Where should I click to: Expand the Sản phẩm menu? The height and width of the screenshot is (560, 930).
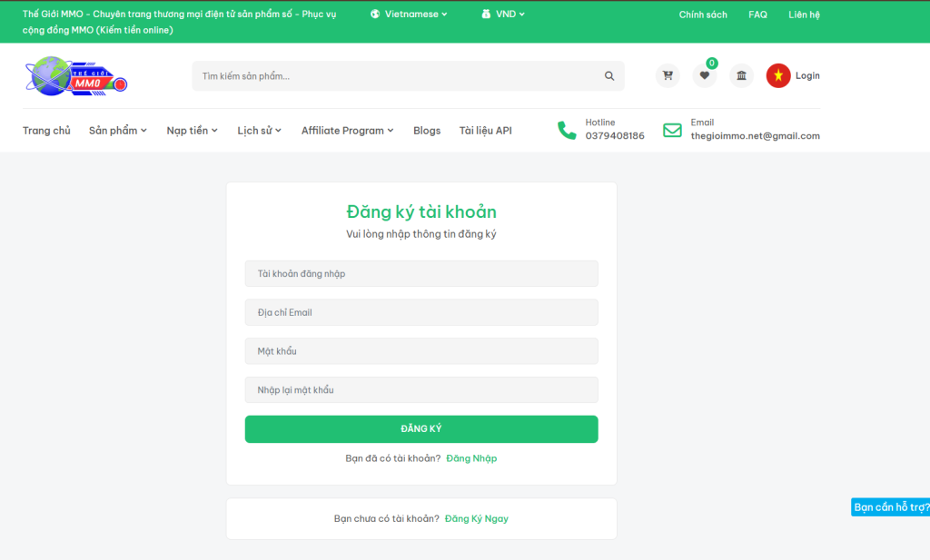pyautogui.click(x=116, y=130)
